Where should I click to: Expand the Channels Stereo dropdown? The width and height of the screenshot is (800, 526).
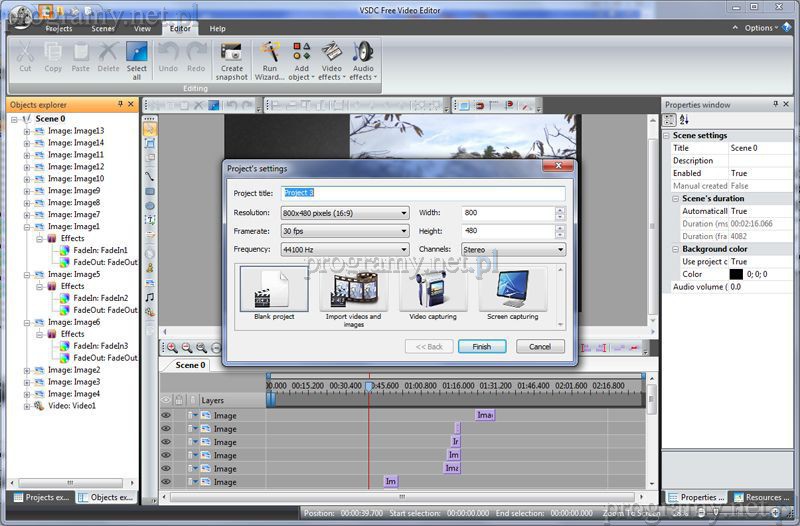coord(513,249)
